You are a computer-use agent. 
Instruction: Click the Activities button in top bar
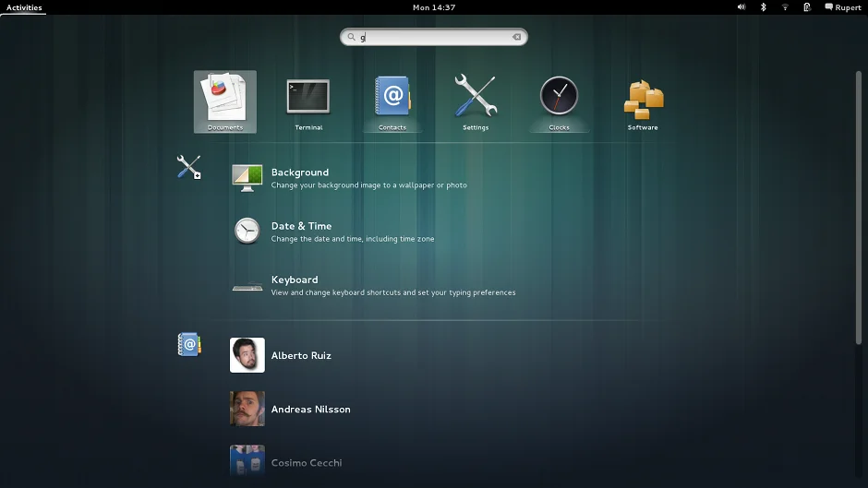pos(24,7)
